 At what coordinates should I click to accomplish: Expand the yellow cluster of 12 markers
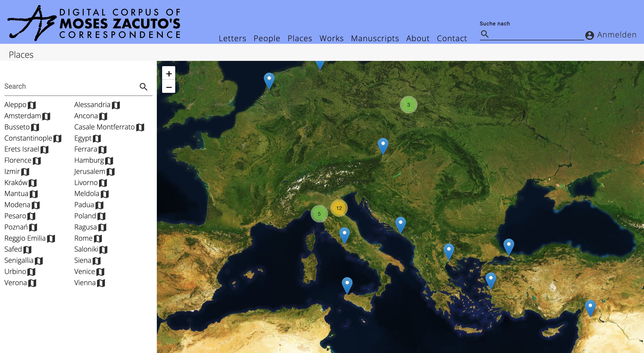click(339, 208)
